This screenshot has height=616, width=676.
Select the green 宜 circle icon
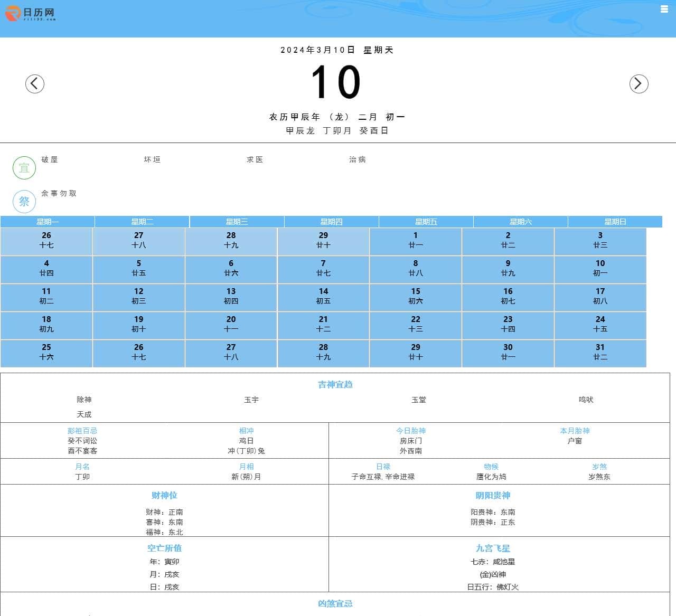[24, 167]
